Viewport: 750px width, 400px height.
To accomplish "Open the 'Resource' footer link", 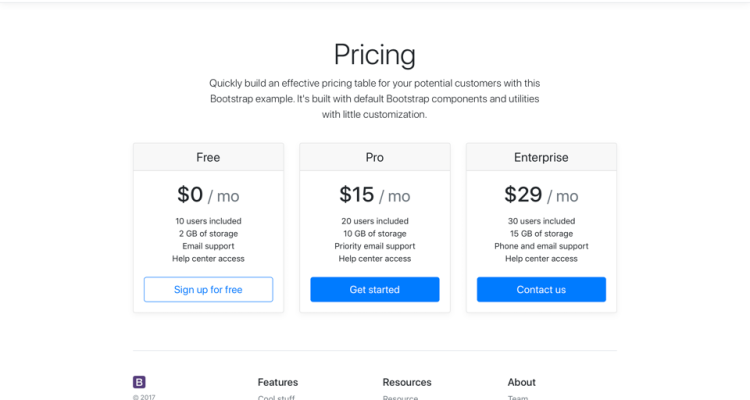I will 400,398.
